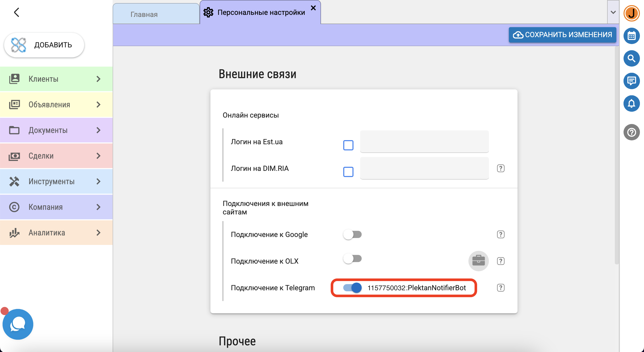Image resolution: width=644 pixels, height=352 pixels.
Task: Open the support chat bubble widget
Action: [18, 324]
